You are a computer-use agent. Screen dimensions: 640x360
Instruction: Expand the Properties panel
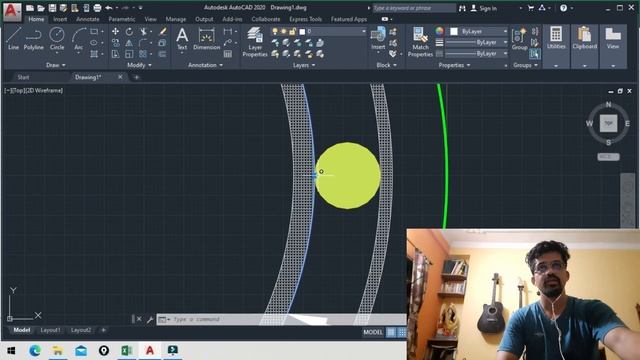click(x=454, y=65)
